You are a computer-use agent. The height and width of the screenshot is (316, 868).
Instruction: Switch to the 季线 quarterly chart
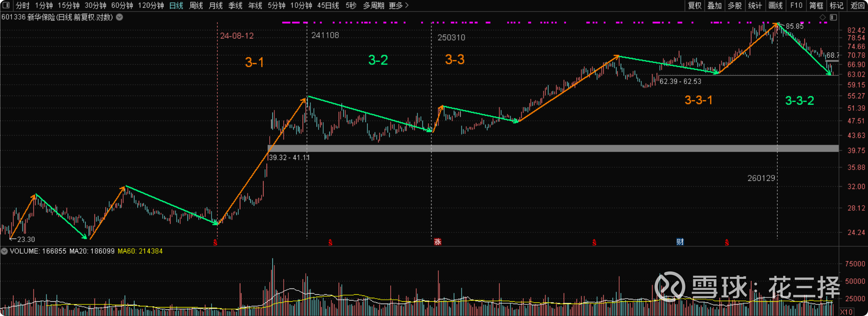coord(235,5)
